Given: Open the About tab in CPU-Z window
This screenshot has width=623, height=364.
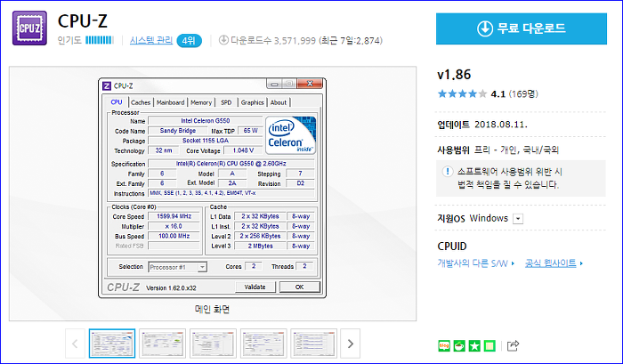Looking at the screenshot, I should 279,102.
